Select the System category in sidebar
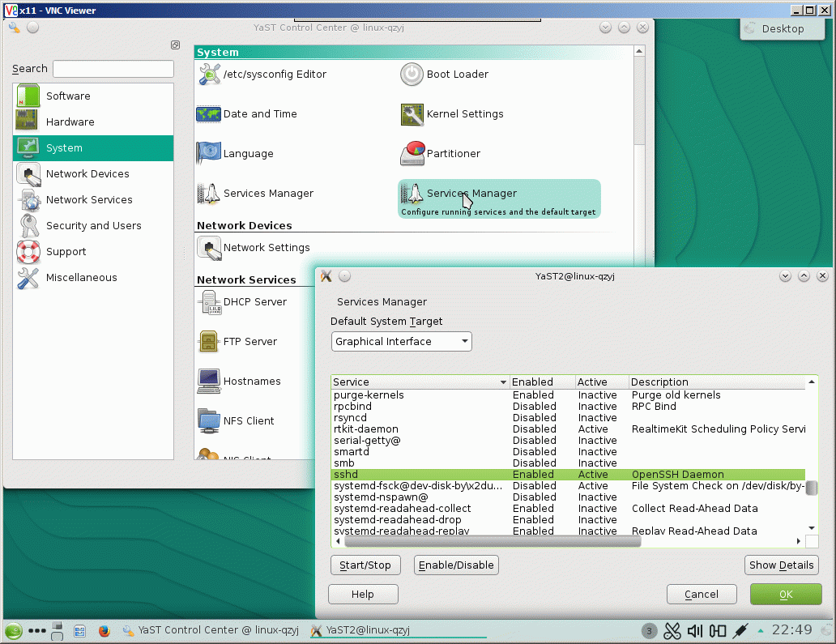 [x=93, y=148]
